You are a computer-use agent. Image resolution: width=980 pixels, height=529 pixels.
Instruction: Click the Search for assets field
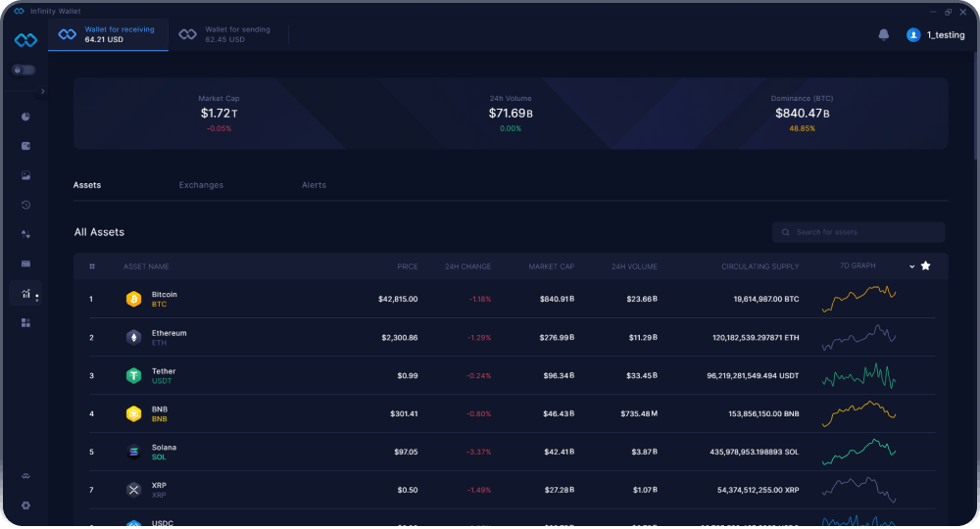coord(858,232)
